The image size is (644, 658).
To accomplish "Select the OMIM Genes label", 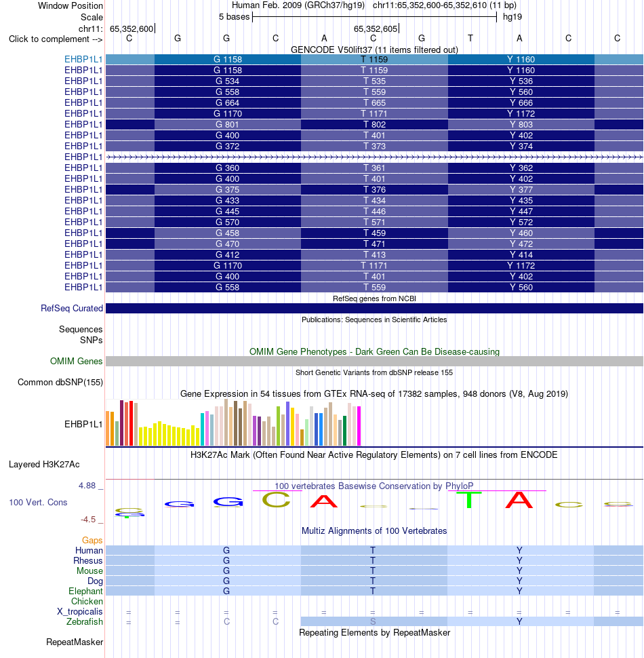I will tap(77, 362).
